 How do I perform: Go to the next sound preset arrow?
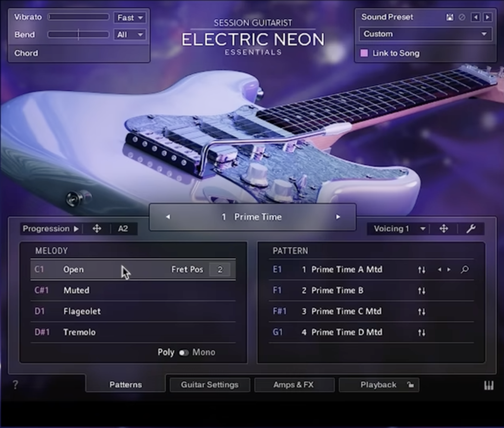click(x=487, y=17)
